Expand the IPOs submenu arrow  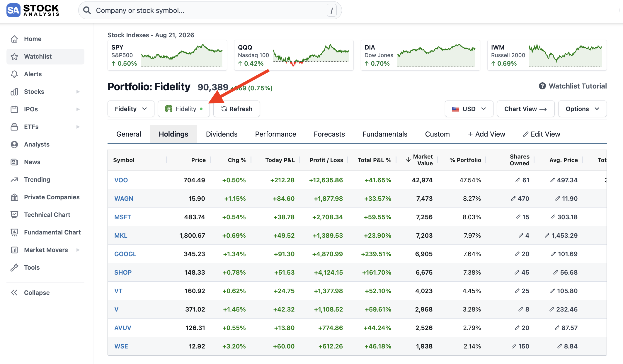coord(78,109)
